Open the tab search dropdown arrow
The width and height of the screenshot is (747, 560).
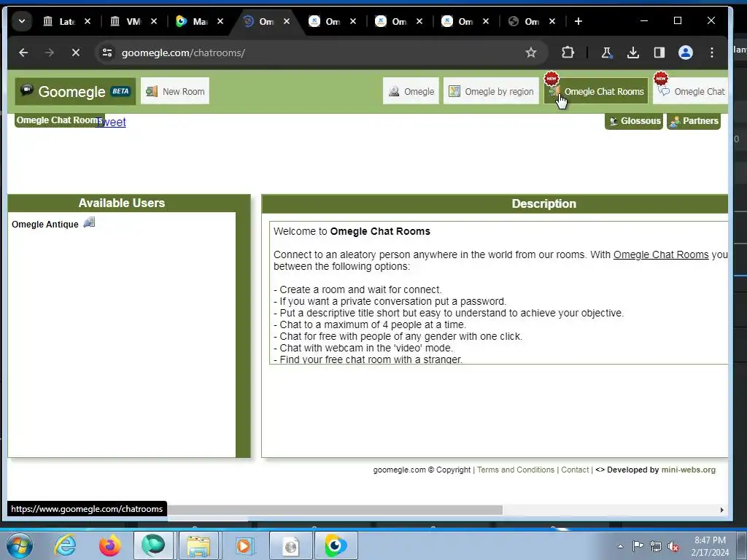pos(21,21)
